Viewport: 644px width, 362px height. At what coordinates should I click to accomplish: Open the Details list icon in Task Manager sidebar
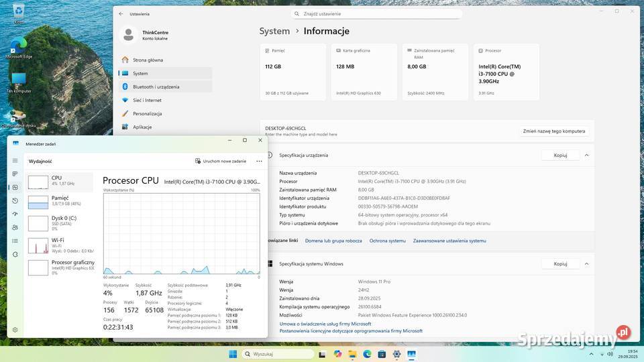(15, 241)
